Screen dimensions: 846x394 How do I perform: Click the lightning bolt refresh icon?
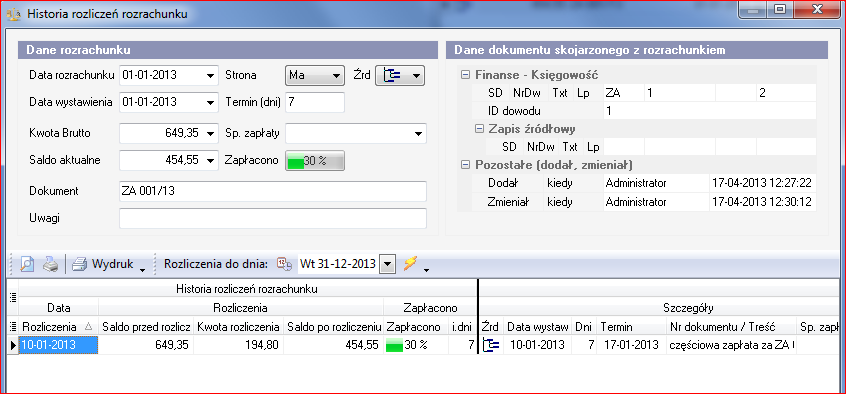coord(411,263)
